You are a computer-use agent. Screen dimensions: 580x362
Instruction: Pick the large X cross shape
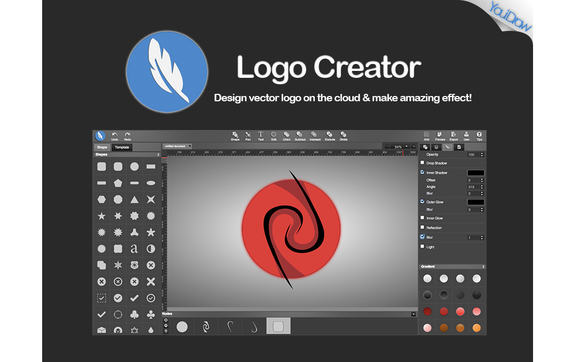(151, 282)
